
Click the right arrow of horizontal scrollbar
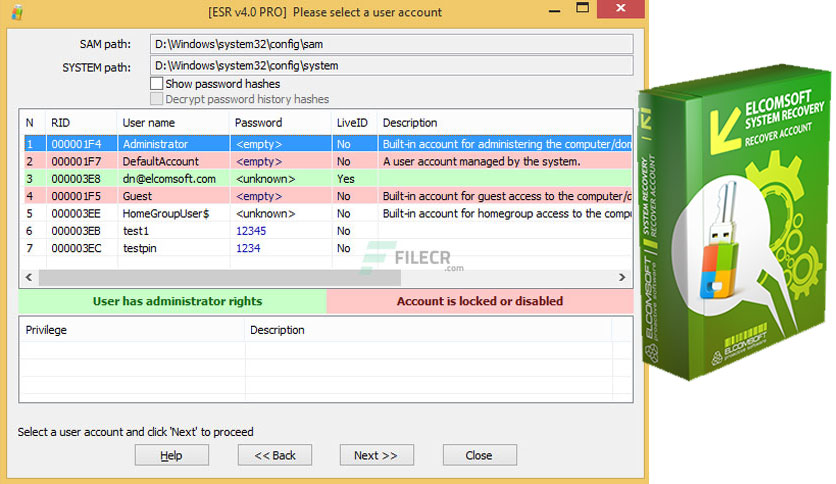point(622,277)
